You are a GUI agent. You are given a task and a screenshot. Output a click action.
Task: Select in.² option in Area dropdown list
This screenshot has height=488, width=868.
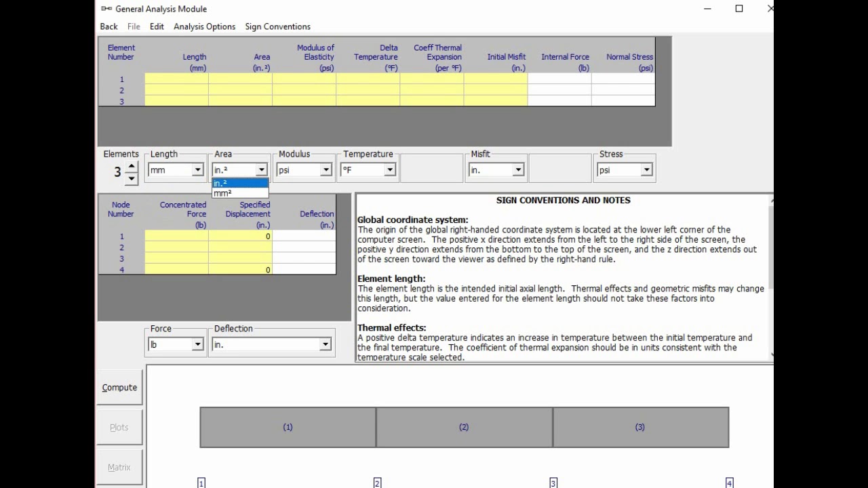(240, 183)
